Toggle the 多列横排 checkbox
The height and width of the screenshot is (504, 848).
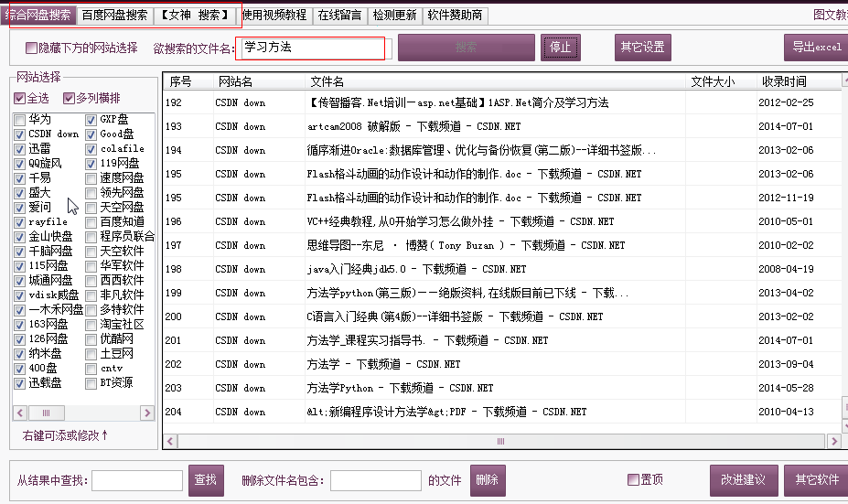pyautogui.click(x=69, y=99)
